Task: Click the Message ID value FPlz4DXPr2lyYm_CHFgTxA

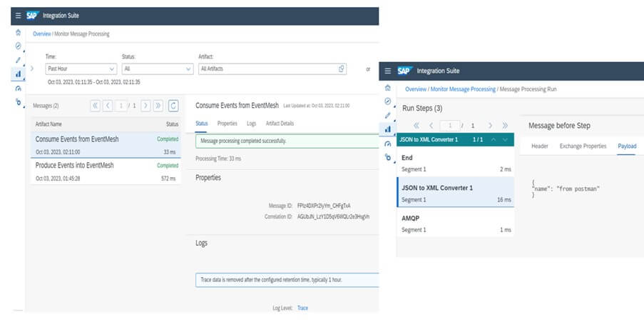Action: pos(324,206)
